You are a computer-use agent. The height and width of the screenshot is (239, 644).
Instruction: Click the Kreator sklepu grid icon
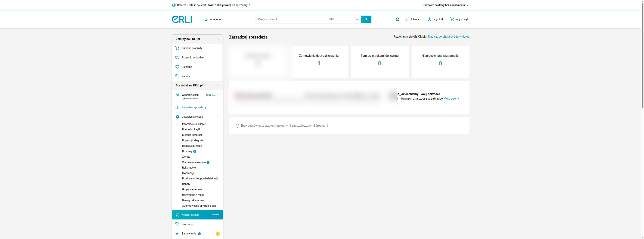(x=177, y=215)
